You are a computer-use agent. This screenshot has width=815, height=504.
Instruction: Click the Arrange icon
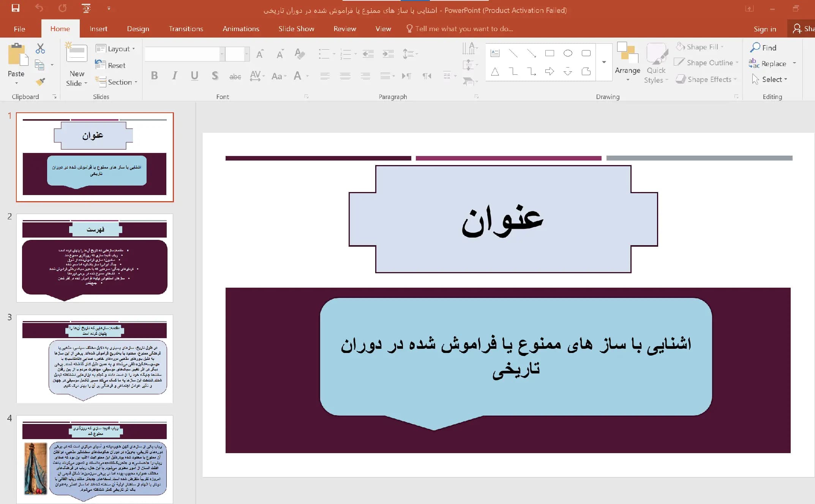[x=627, y=52]
